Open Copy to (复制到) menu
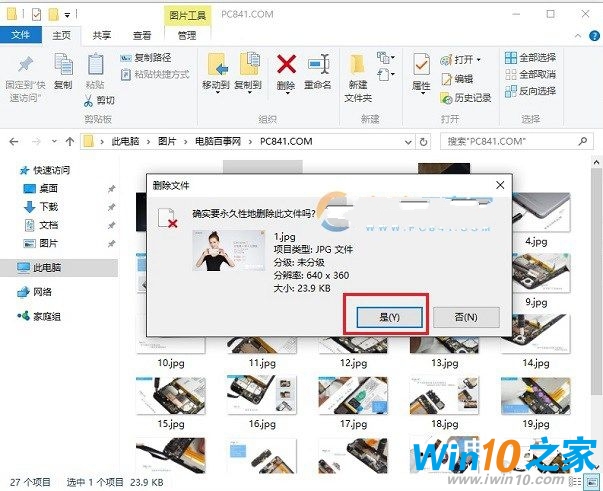 pos(248,73)
